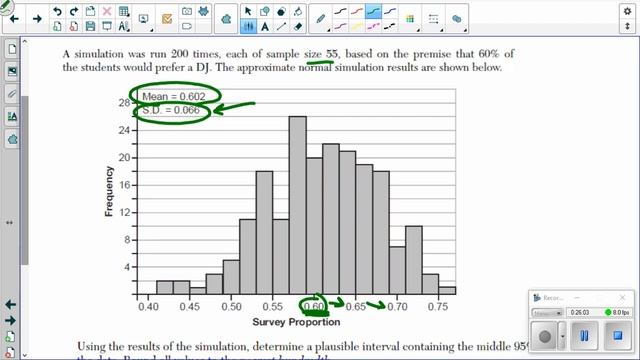Click the scrollbar up arrow at top
The image size is (640, 360).
(24, 42)
